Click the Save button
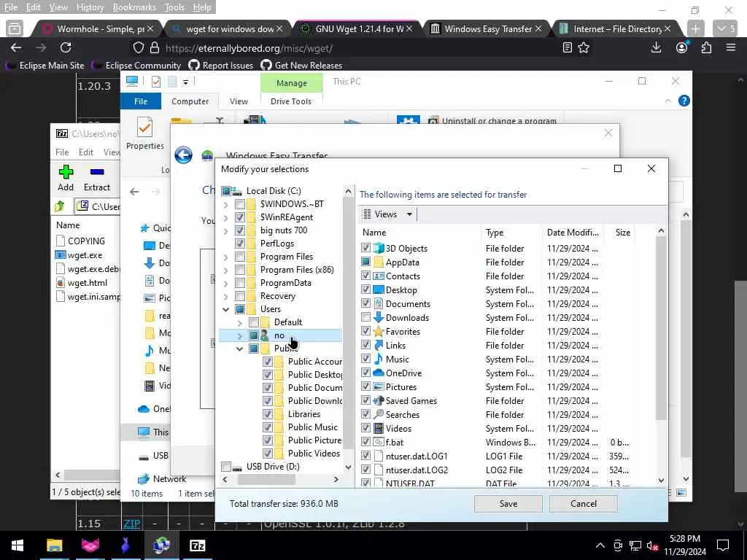 click(x=508, y=504)
